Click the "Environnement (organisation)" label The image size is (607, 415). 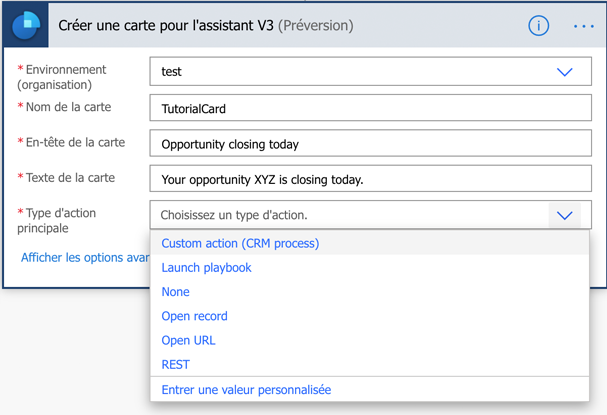coord(66,77)
